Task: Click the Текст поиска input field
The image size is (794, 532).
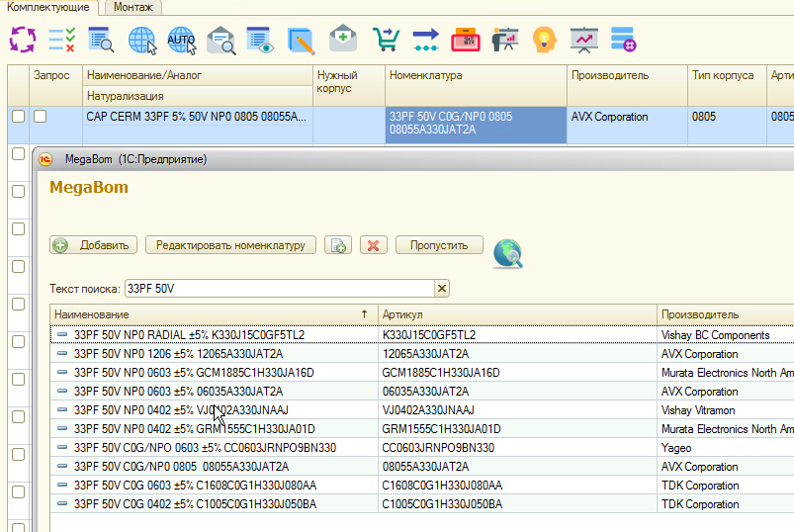Action: point(279,288)
